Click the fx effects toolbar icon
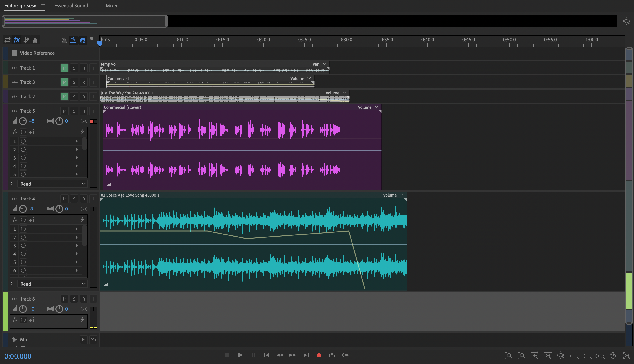 pyautogui.click(x=17, y=40)
